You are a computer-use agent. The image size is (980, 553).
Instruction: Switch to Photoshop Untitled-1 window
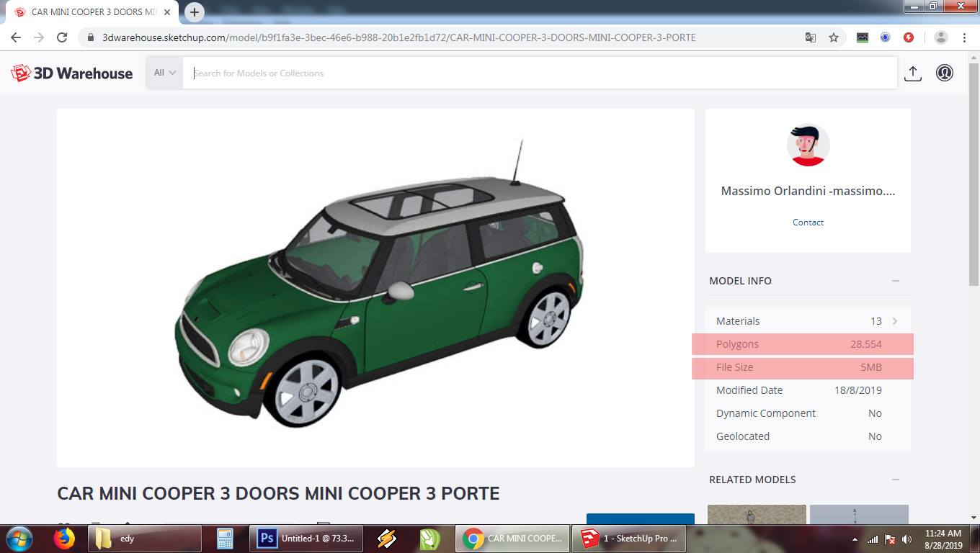(x=306, y=539)
